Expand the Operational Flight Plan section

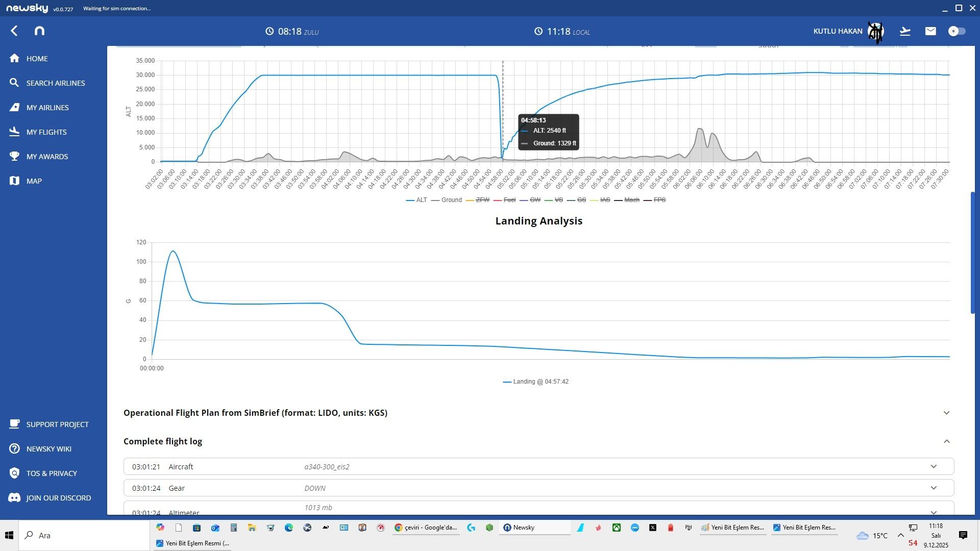[x=946, y=413]
